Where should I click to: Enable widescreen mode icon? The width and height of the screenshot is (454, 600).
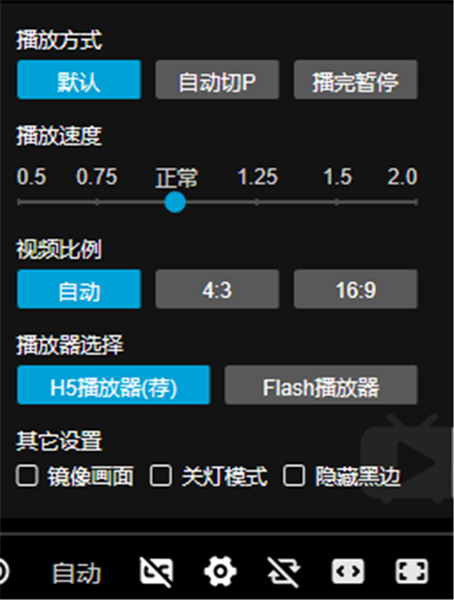[x=348, y=571]
